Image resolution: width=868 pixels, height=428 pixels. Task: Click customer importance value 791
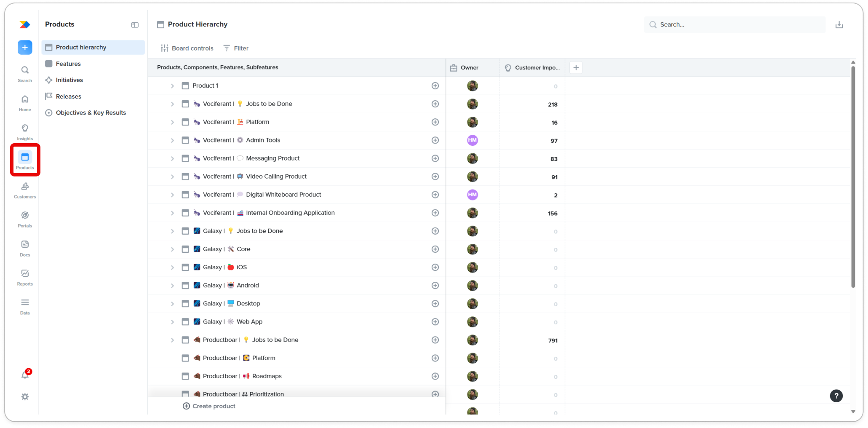click(553, 340)
